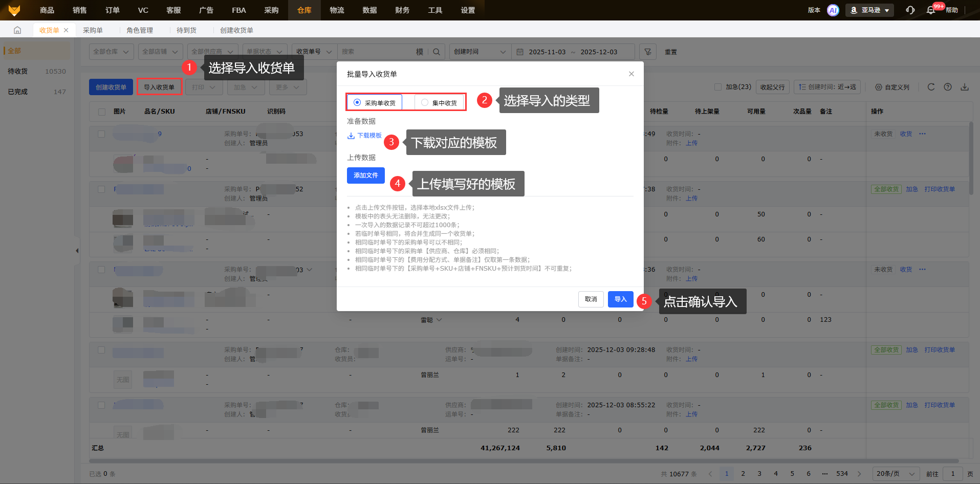Switch to the 待到货 tab

point(186,30)
